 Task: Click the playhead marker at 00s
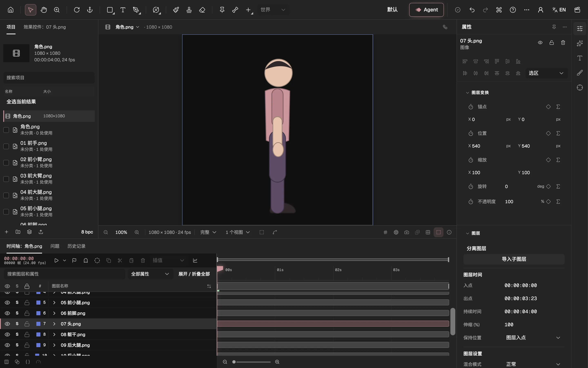[x=220, y=268]
